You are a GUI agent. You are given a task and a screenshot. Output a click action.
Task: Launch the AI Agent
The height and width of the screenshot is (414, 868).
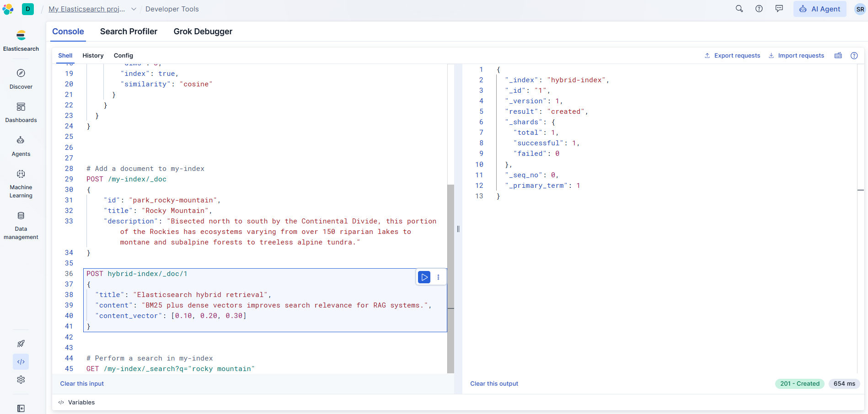coord(820,9)
